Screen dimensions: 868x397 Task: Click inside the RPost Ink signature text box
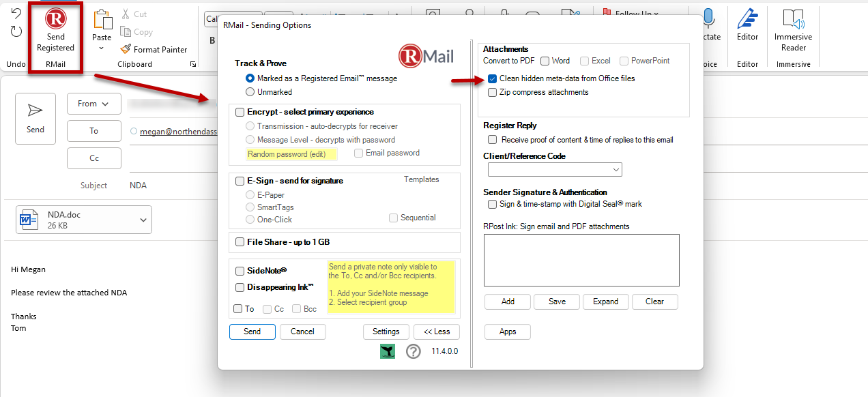click(581, 260)
